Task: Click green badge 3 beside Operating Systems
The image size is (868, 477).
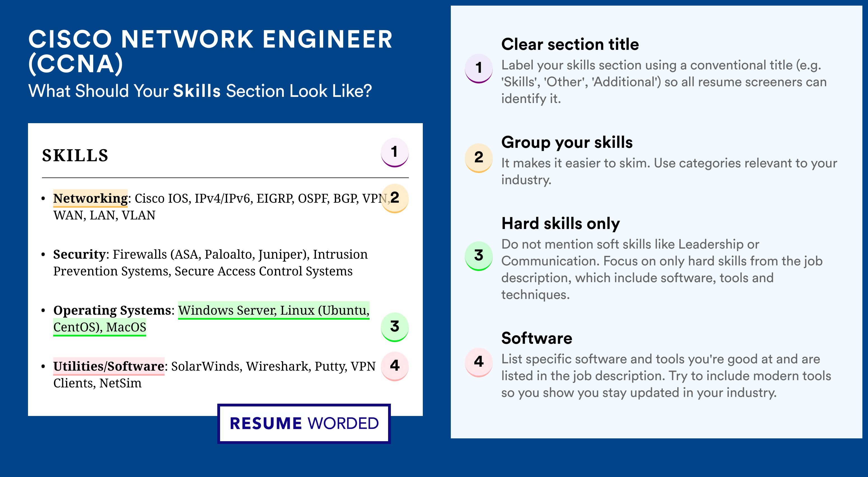Action: [x=395, y=327]
